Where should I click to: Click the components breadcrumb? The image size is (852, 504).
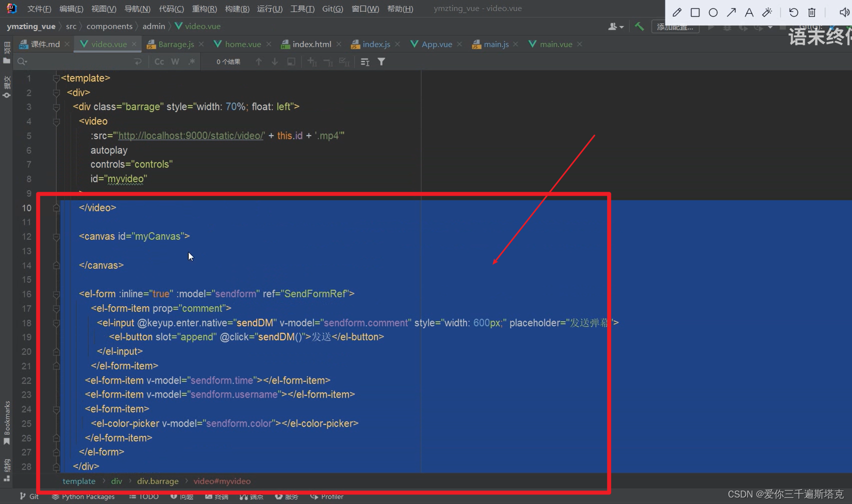pos(109,26)
